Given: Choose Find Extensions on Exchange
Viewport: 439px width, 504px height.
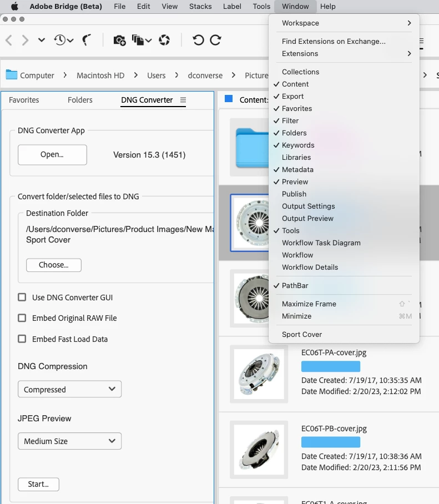Looking at the screenshot, I should click(x=344, y=42).
